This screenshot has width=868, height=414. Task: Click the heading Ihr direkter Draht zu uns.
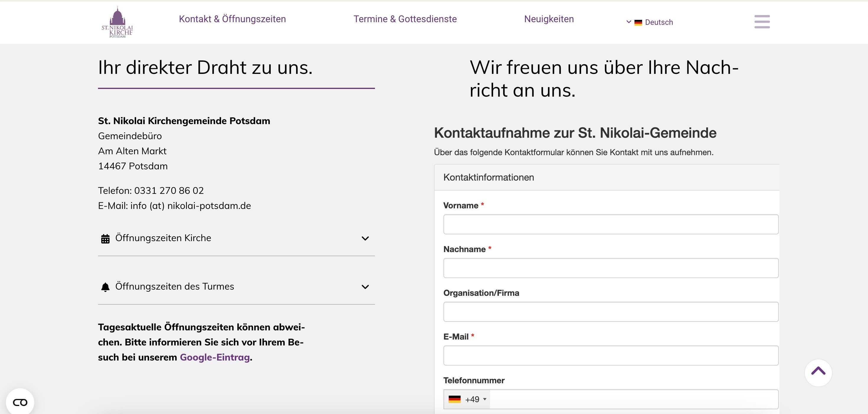pos(205,67)
